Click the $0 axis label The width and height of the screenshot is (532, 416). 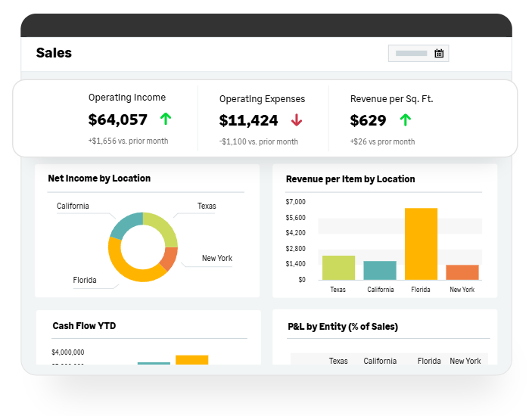tap(302, 280)
